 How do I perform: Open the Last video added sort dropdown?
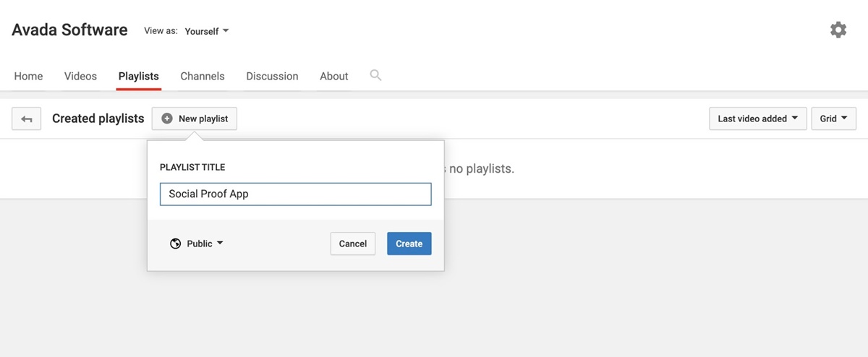pyautogui.click(x=757, y=119)
